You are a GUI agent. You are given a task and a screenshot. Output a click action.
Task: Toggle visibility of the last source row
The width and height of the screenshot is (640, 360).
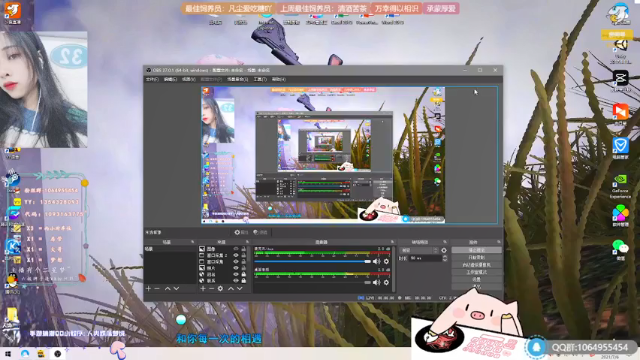pos(236,281)
